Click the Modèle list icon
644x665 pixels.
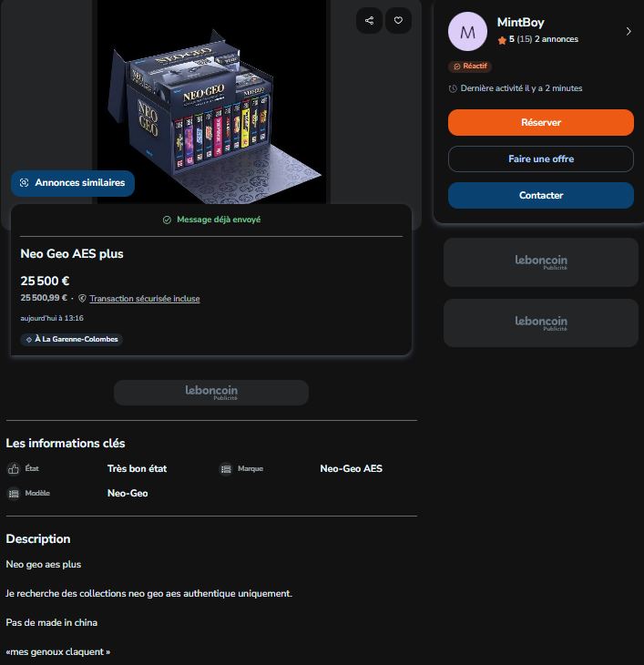pyautogui.click(x=14, y=493)
